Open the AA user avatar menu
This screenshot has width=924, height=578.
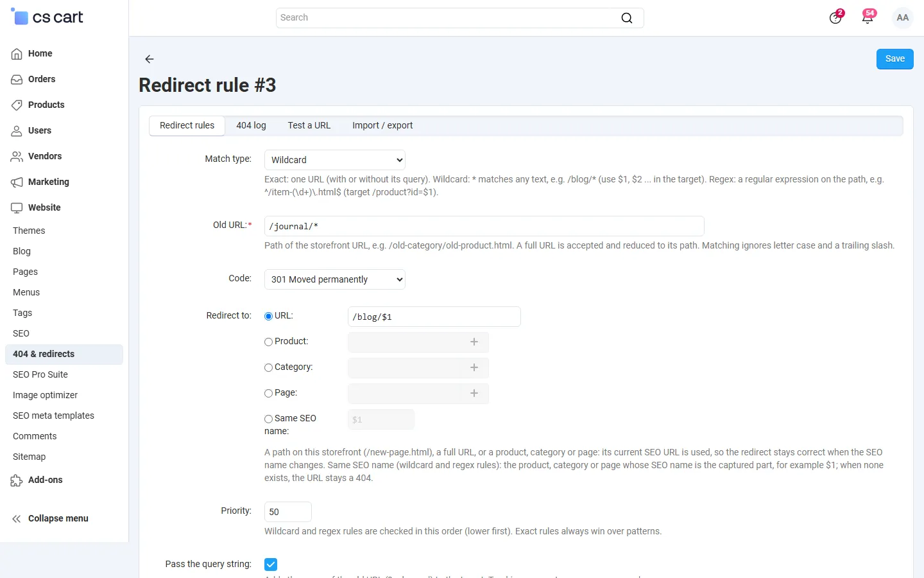tap(903, 18)
